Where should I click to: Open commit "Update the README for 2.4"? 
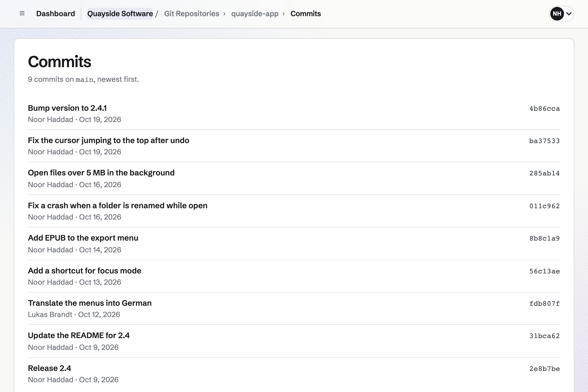click(79, 335)
